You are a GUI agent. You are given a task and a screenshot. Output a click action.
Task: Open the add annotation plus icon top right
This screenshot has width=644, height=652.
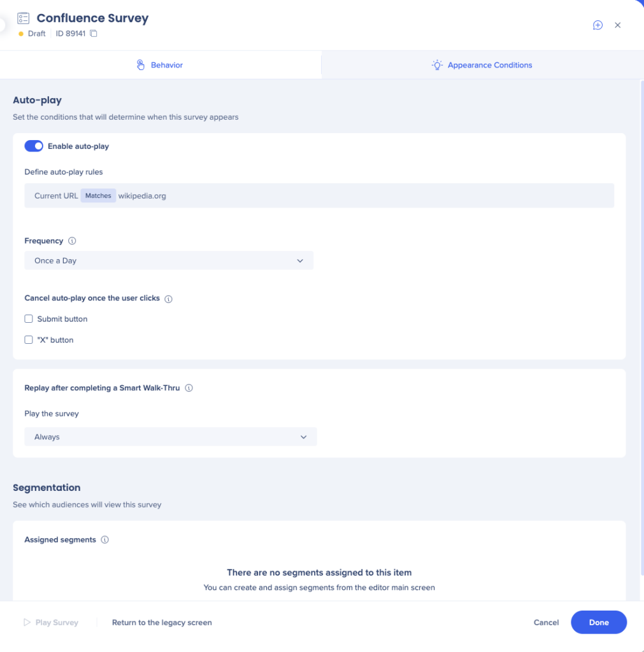tap(597, 25)
